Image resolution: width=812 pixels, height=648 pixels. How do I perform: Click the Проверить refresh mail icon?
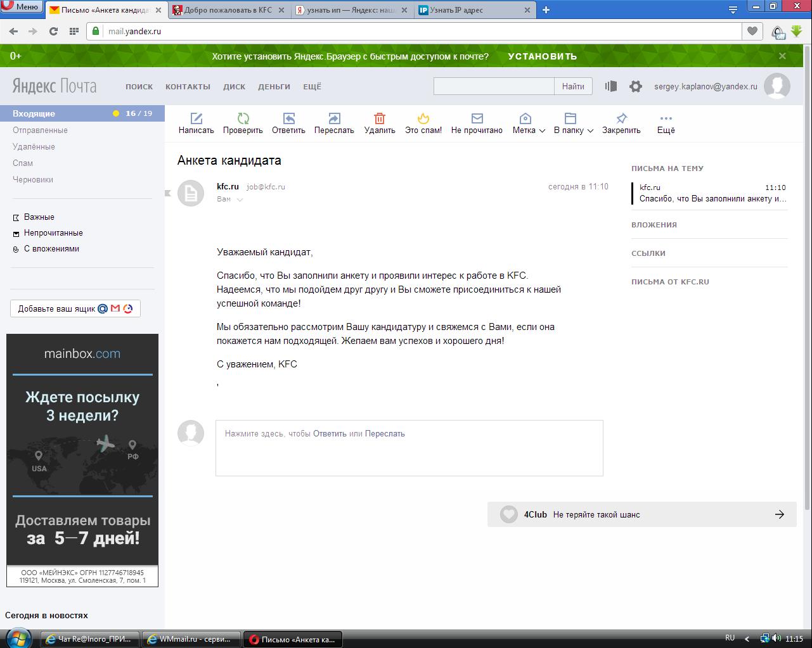(x=243, y=118)
